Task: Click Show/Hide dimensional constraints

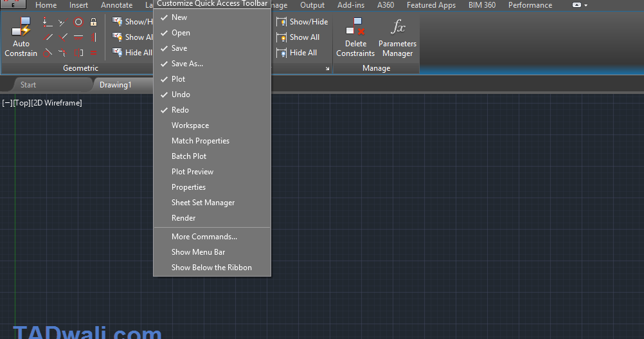Action: pyautogui.click(x=302, y=22)
